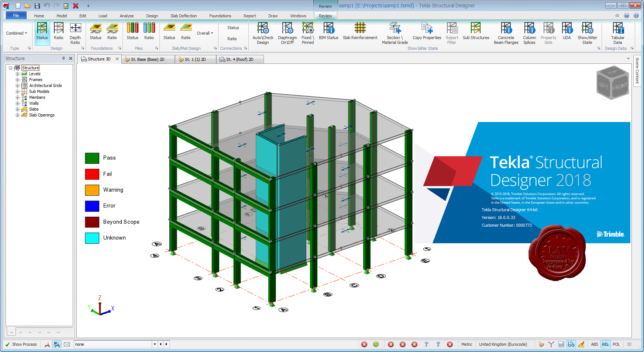Click the green Pass legend swatch

[92, 158]
